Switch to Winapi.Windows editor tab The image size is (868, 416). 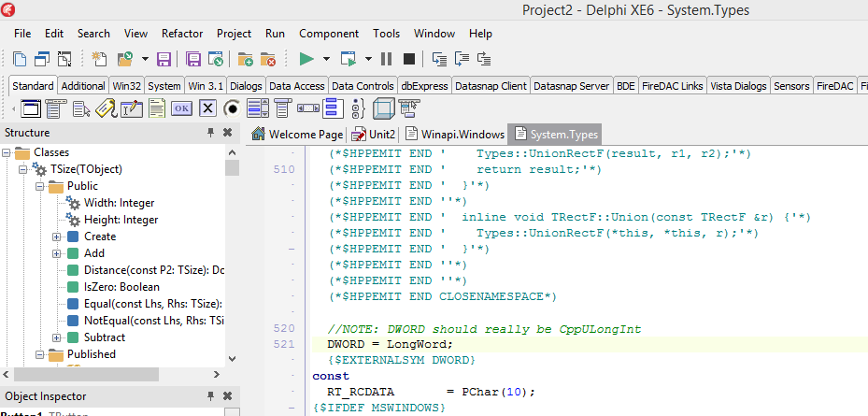[455, 134]
